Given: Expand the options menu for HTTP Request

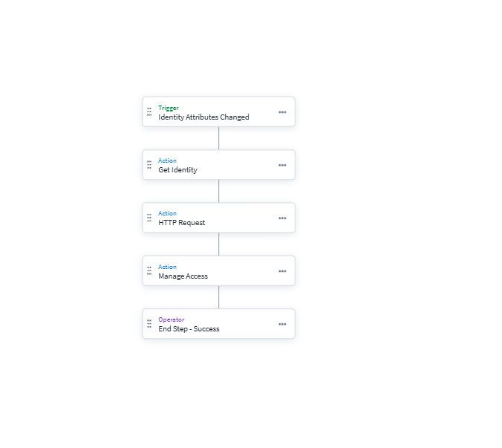Looking at the screenshot, I should 282,218.
